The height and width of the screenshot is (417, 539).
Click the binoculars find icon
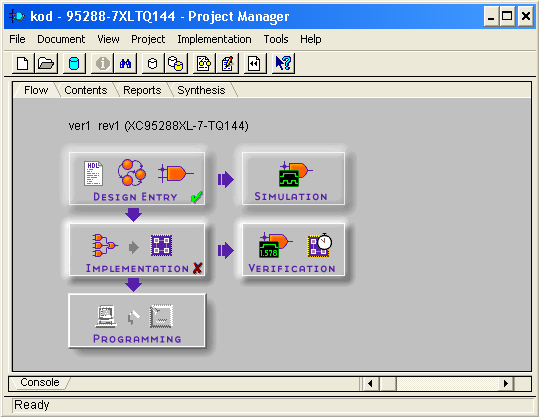(x=125, y=64)
